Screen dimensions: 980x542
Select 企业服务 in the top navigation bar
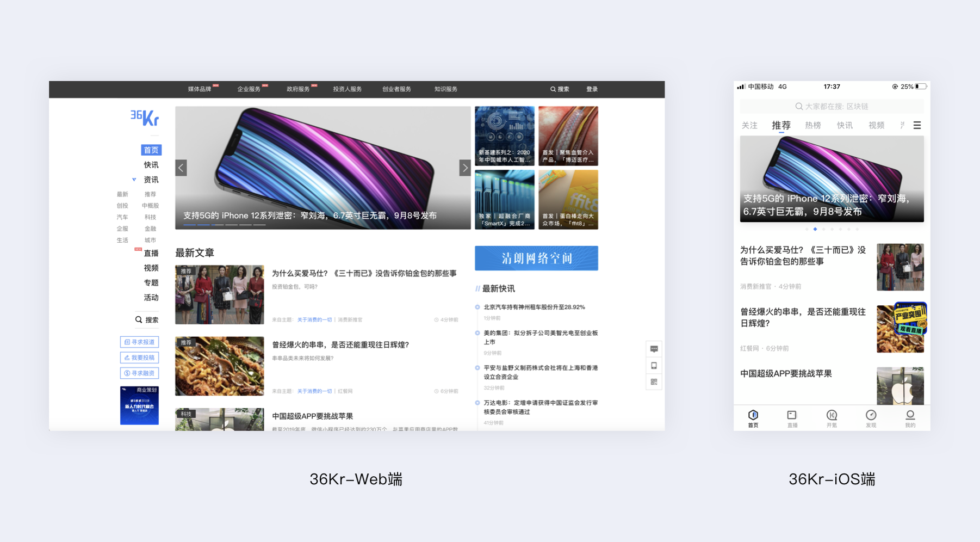(x=249, y=89)
